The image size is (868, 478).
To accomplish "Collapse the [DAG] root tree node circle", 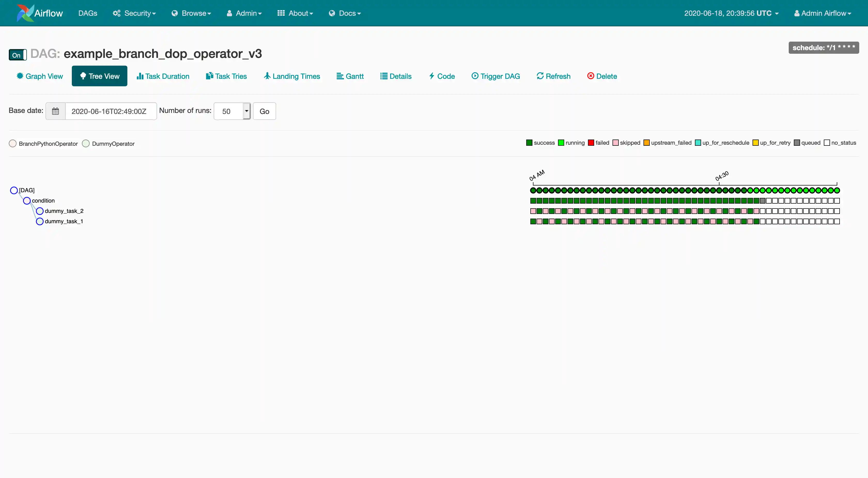I will click(x=14, y=190).
